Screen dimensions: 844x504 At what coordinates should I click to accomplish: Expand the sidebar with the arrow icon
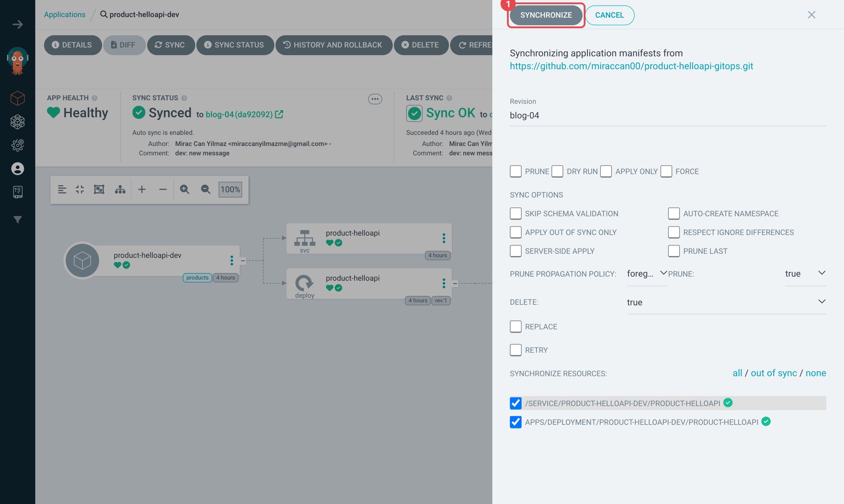[18, 24]
